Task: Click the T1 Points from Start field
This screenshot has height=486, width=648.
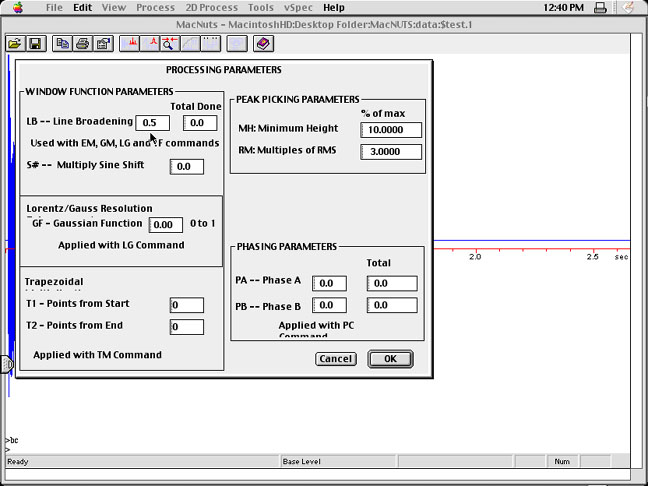Action: pyautogui.click(x=187, y=305)
